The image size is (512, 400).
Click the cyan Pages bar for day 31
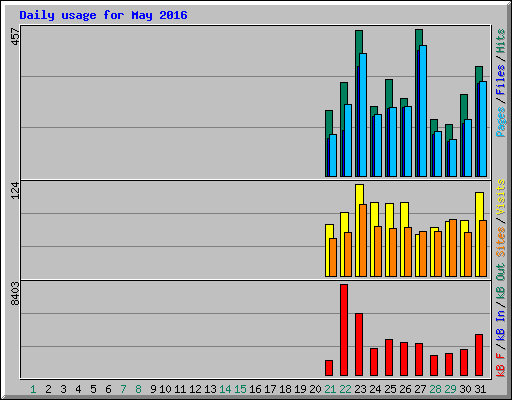(483, 129)
